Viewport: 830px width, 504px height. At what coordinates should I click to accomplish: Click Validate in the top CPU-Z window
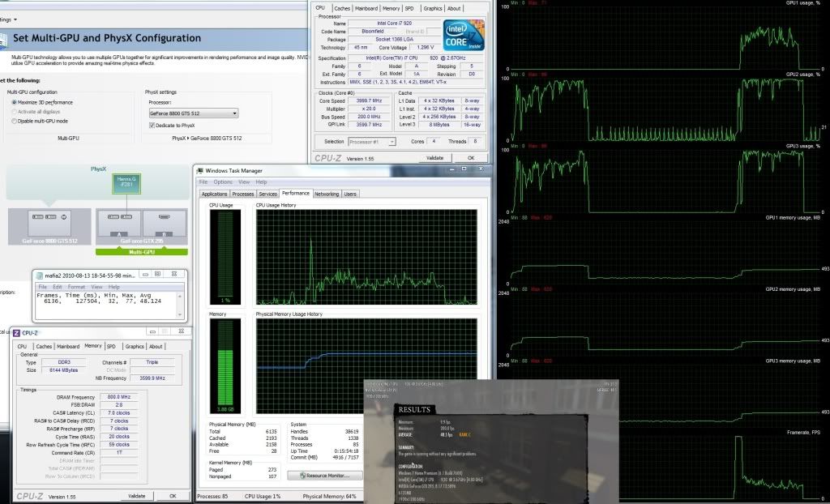(434, 158)
